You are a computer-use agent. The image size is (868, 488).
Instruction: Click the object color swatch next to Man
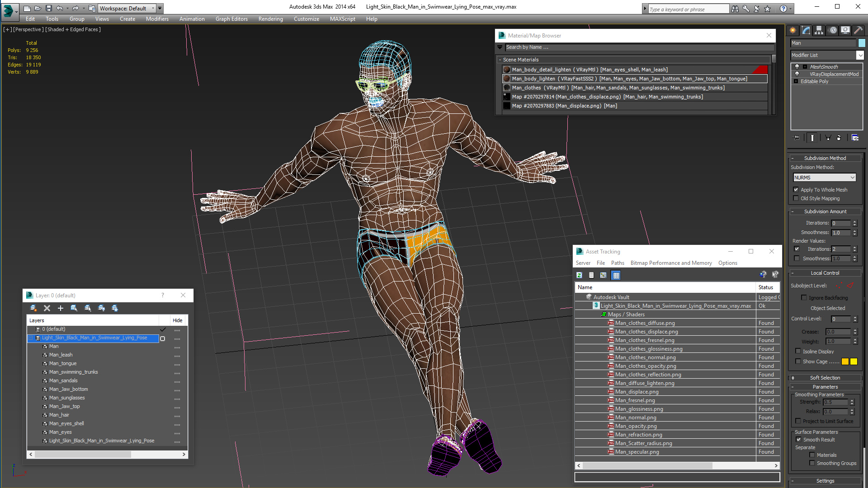(862, 43)
